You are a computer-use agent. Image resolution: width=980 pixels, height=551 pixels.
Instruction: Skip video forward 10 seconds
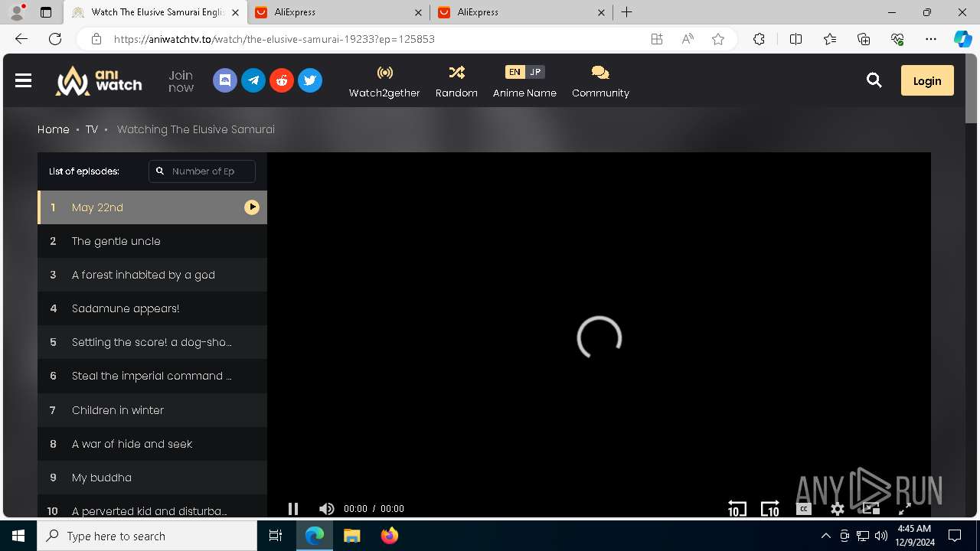[x=769, y=508]
